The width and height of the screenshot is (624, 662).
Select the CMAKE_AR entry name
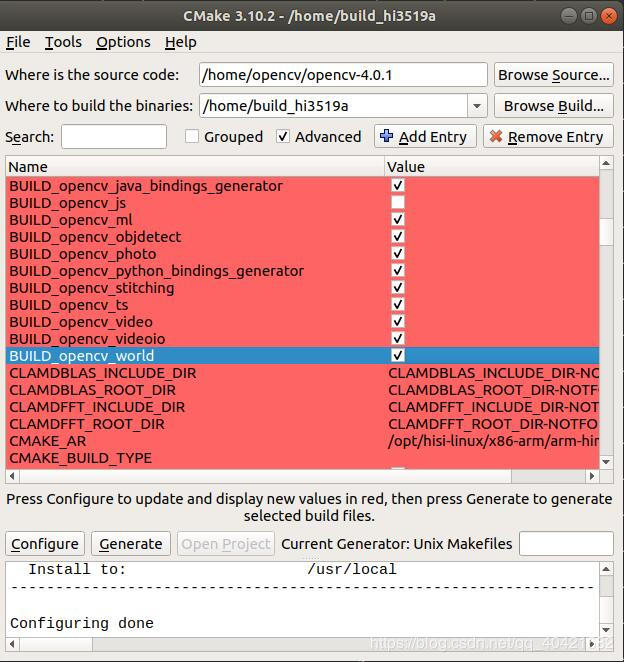coord(48,441)
